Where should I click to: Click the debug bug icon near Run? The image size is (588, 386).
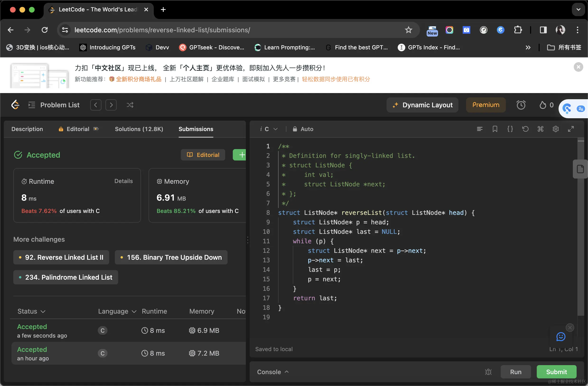coord(488,372)
